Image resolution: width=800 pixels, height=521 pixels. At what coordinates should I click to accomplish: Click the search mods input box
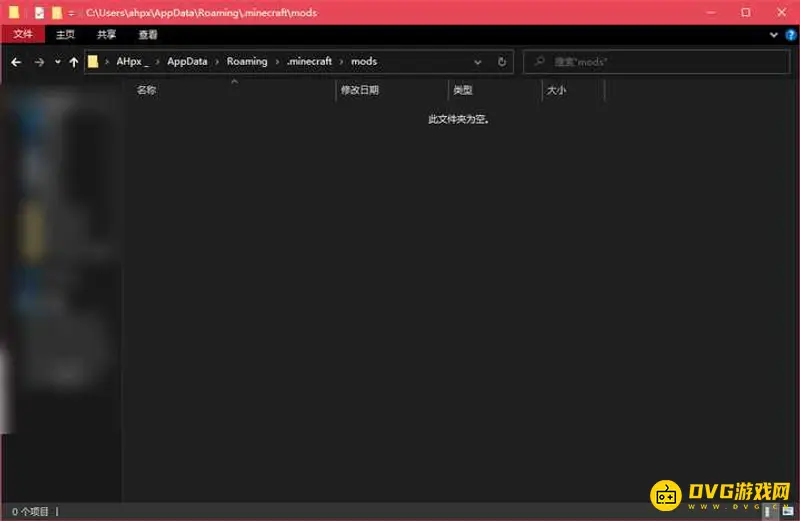click(x=660, y=62)
